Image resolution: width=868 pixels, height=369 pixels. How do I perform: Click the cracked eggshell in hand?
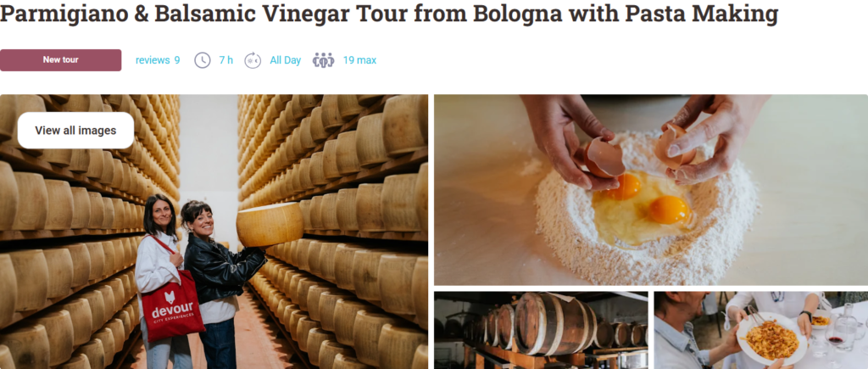pyautogui.click(x=604, y=157)
